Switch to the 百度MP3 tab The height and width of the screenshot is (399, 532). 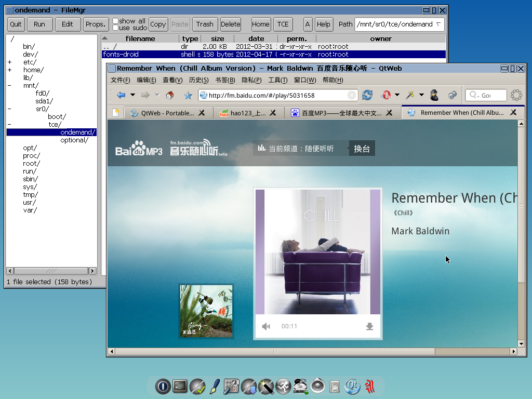point(342,113)
